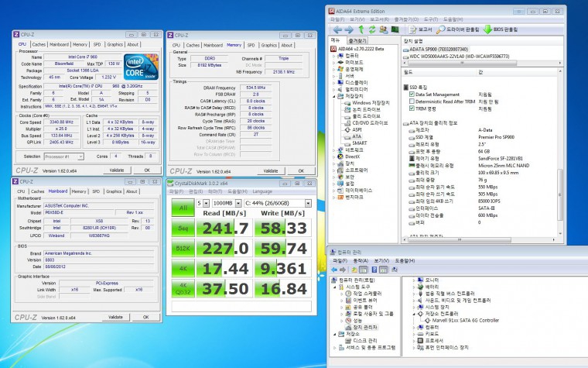Click the users icon in AIDA64 toolbar

pos(384,29)
